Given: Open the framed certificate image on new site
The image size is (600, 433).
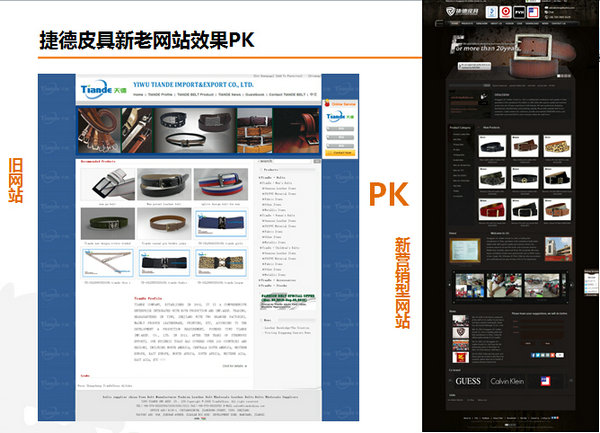Looking at the screenshot, I should click(465, 251).
